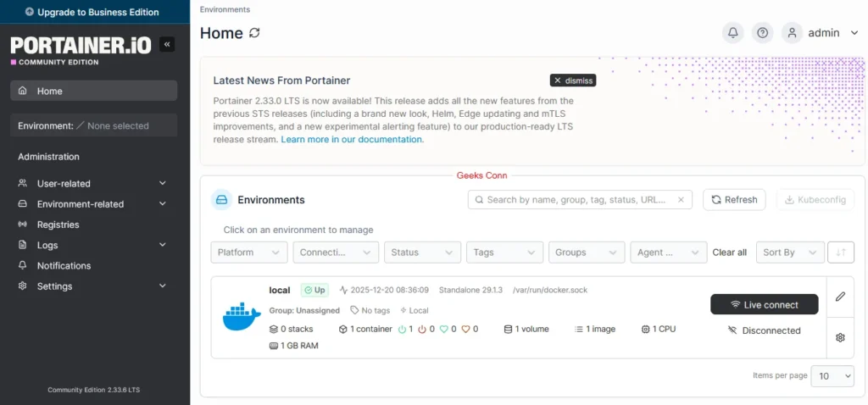Click the Logs document icon
This screenshot has height=405, width=868.
23,245
